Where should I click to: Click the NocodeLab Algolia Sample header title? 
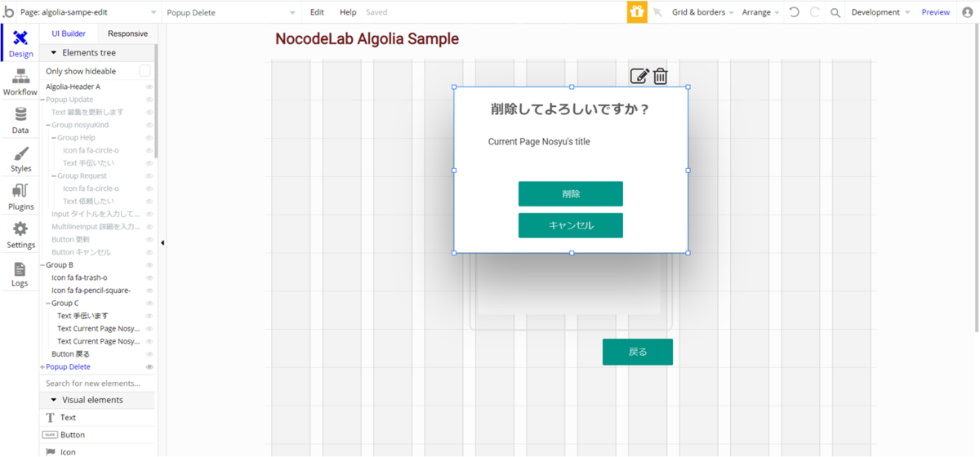click(367, 39)
